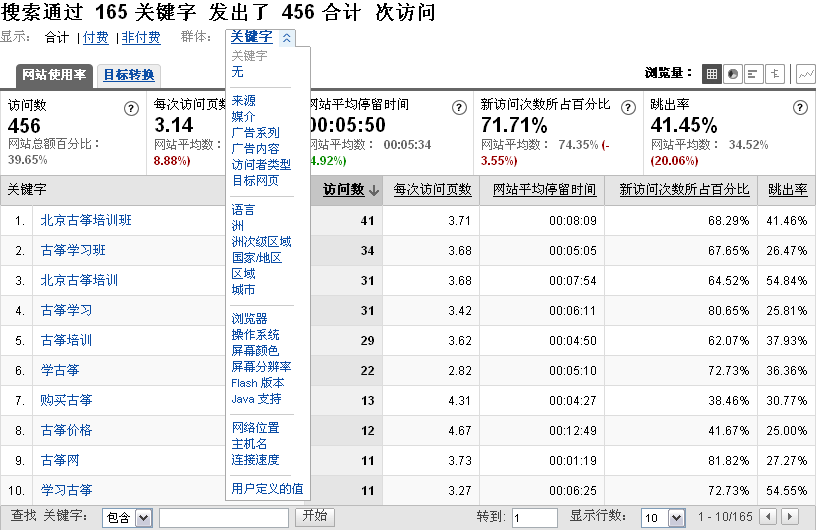Switch to the table view icon
This screenshot has height=530, width=817.
tap(711, 74)
